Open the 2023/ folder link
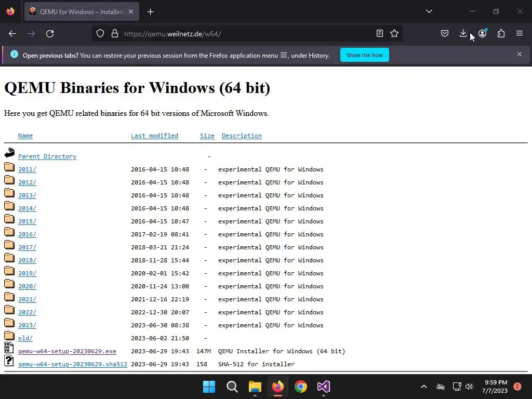Image resolution: width=532 pixels, height=399 pixels. coord(27,325)
